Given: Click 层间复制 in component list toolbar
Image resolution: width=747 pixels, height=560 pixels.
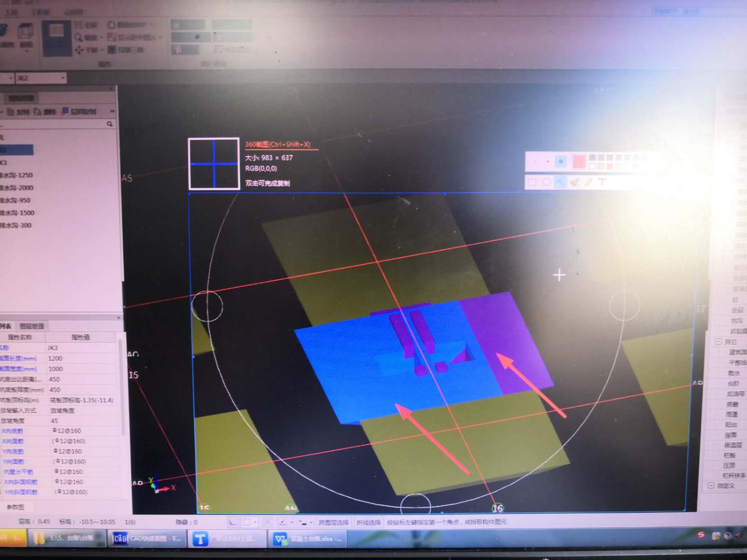Looking at the screenshot, I should point(79,111).
